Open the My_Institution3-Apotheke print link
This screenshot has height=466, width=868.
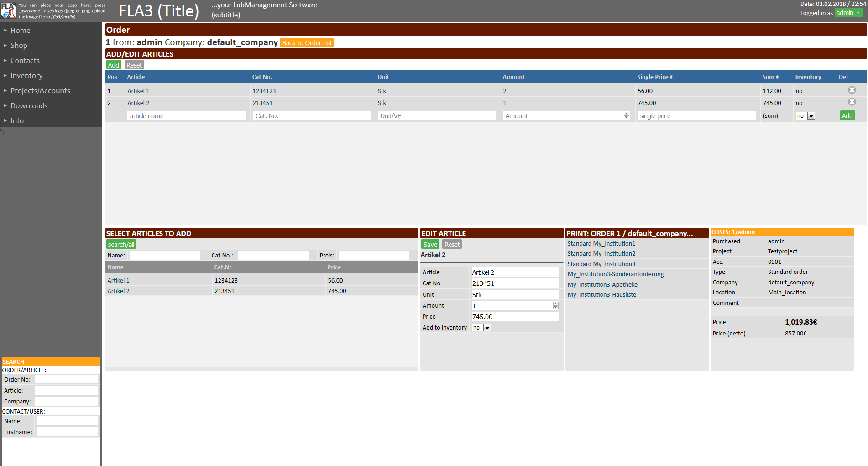(x=602, y=284)
